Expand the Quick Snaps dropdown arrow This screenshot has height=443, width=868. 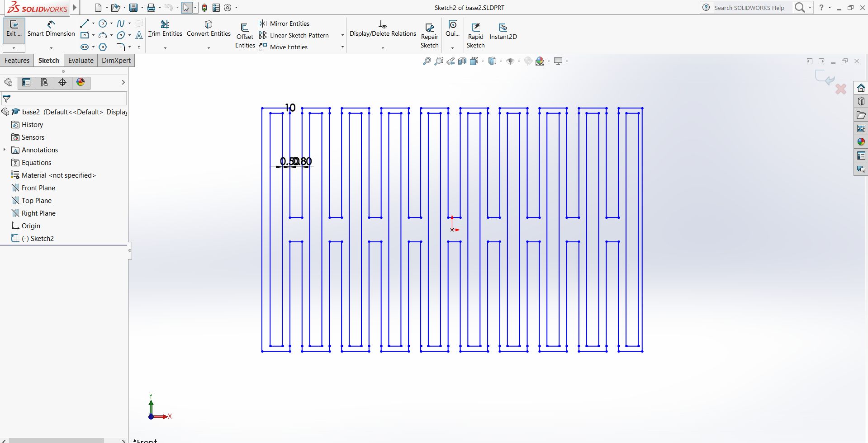[452, 48]
